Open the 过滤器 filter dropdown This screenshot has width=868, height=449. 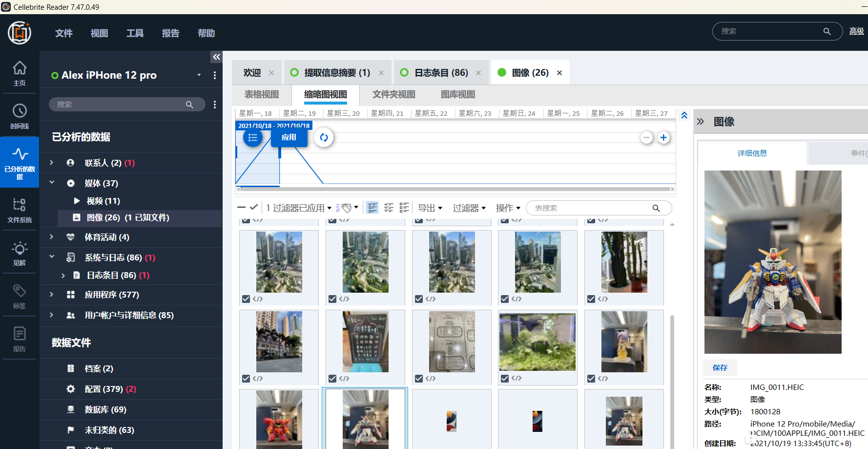469,208
